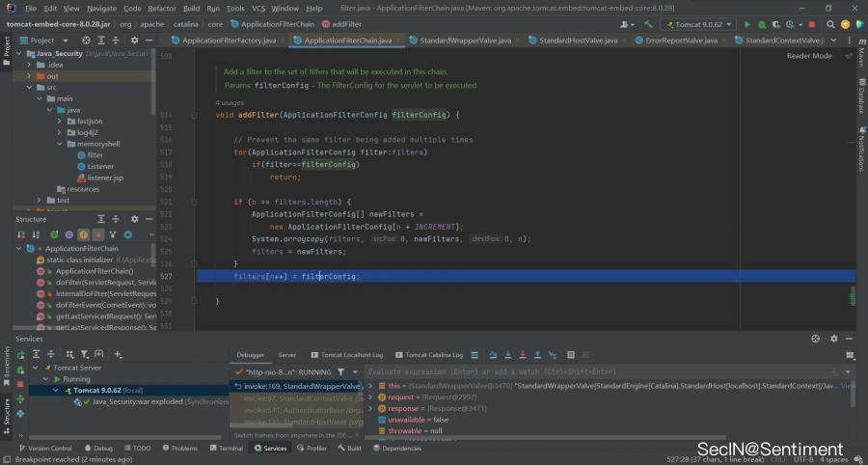Switch to StandardHostValve.java tab
This screenshot has height=465, width=868.
tap(577, 41)
